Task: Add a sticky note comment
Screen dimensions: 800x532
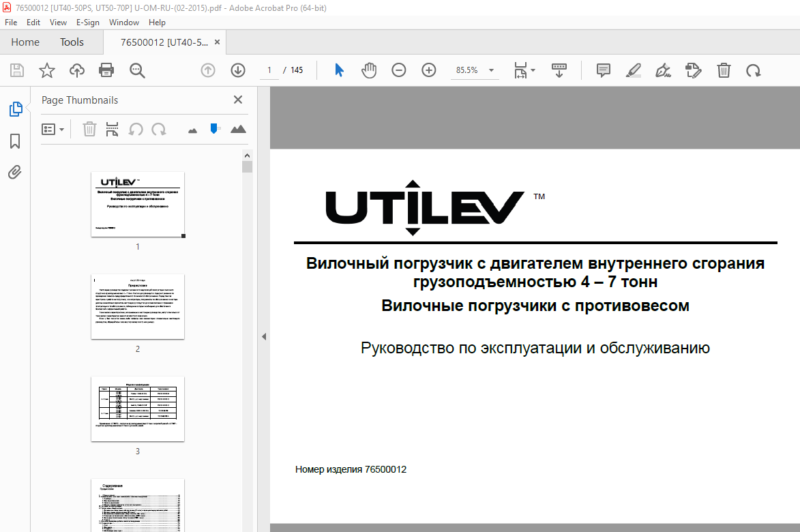Action: pyautogui.click(x=603, y=70)
